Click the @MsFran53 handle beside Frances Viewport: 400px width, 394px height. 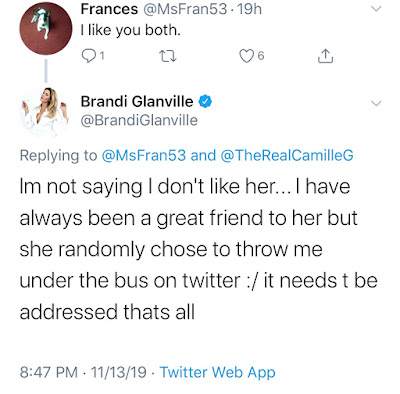185,9
